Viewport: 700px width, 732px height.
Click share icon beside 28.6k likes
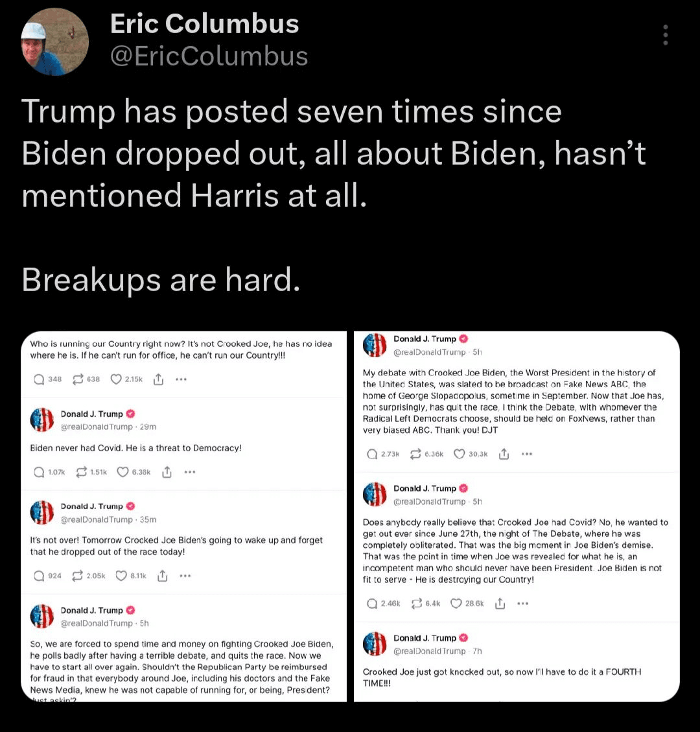[x=500, y=604]
